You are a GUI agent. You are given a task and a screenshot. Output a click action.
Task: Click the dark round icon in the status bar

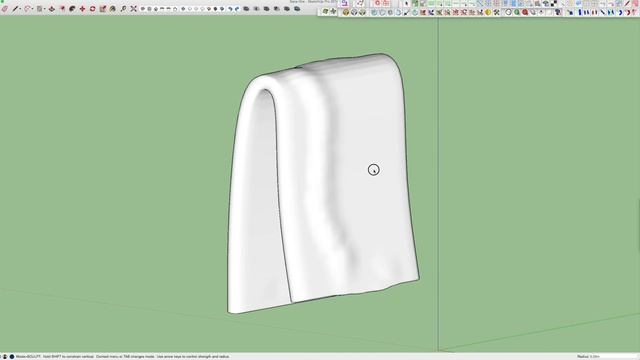[12, 357]
